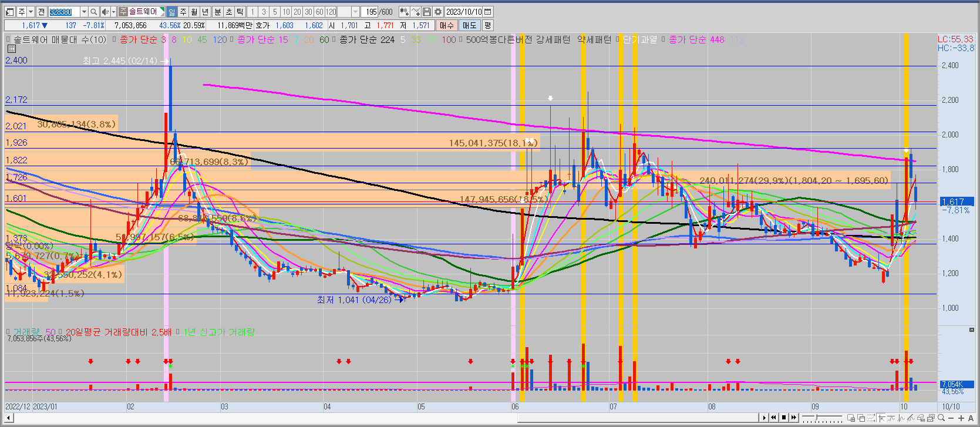This screenshot has height=427, width=980.
Task: Select the 일 daily period tab
Action: point(171,12)
